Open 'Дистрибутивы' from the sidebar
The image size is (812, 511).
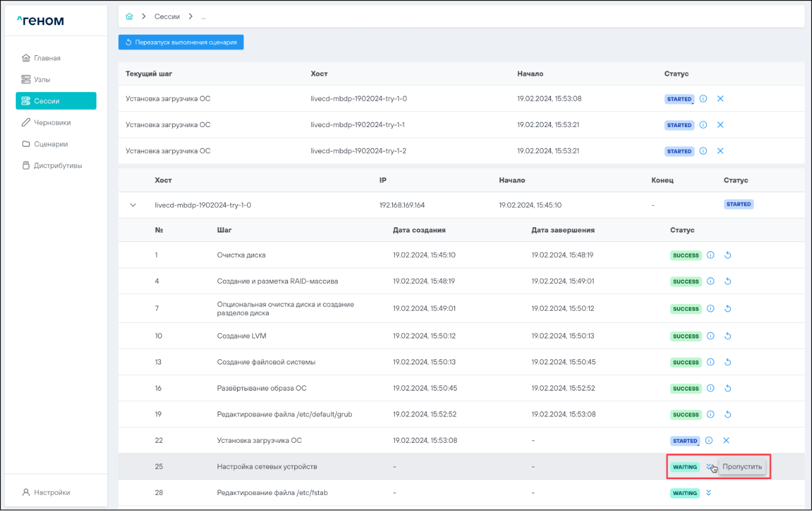point(57,165)
